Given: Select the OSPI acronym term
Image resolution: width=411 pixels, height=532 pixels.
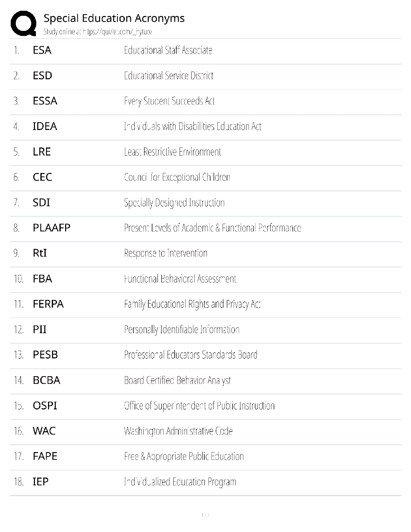Looking at the screenshot, I should [x=45, y=405].
